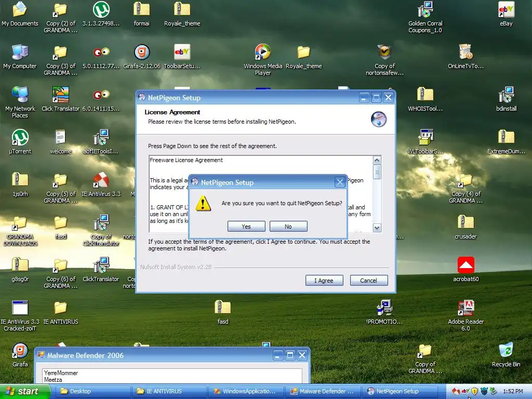
Task: Select the acrobat60 desktop icon
Action: 465,270
